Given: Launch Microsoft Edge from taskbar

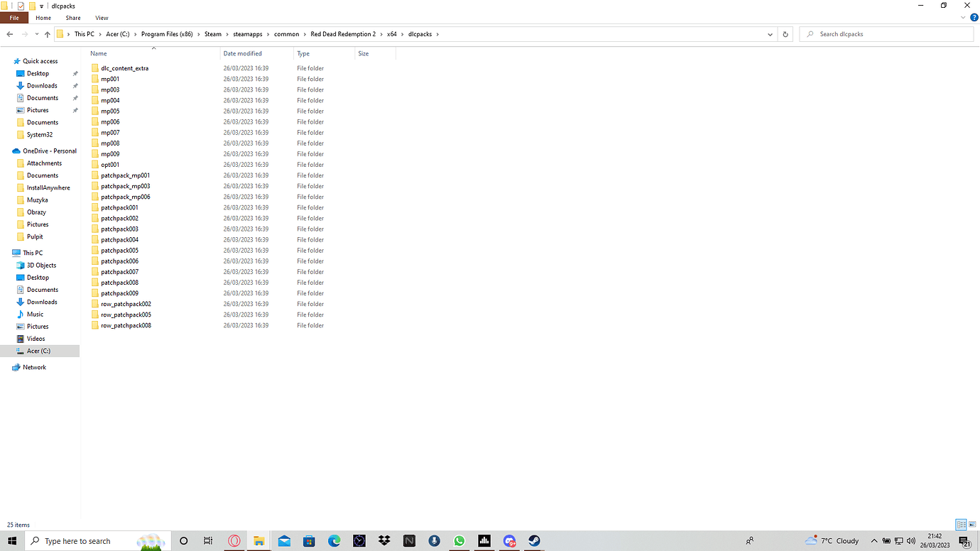Looking at the screenshot, I should [334, 541].
